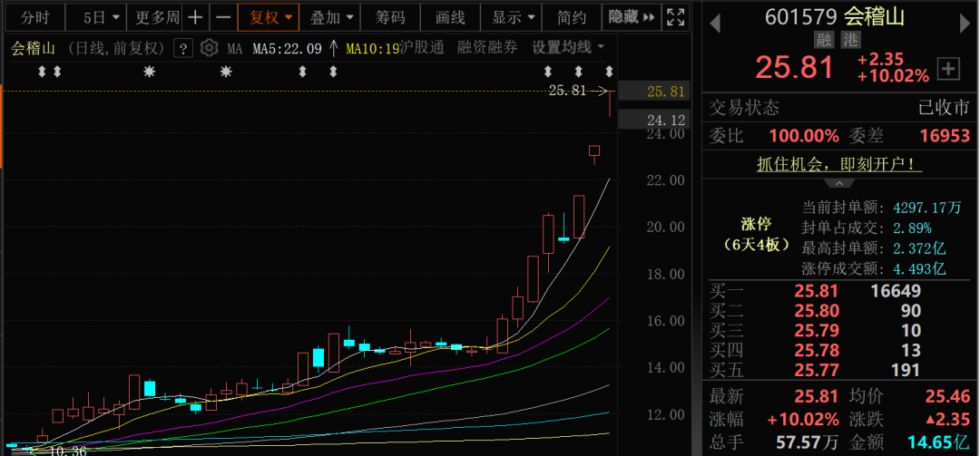Image resolution: width=980 pixels, height=456 pixels.
Task: Go to previous stock arrow
Action: coord(714,19)
